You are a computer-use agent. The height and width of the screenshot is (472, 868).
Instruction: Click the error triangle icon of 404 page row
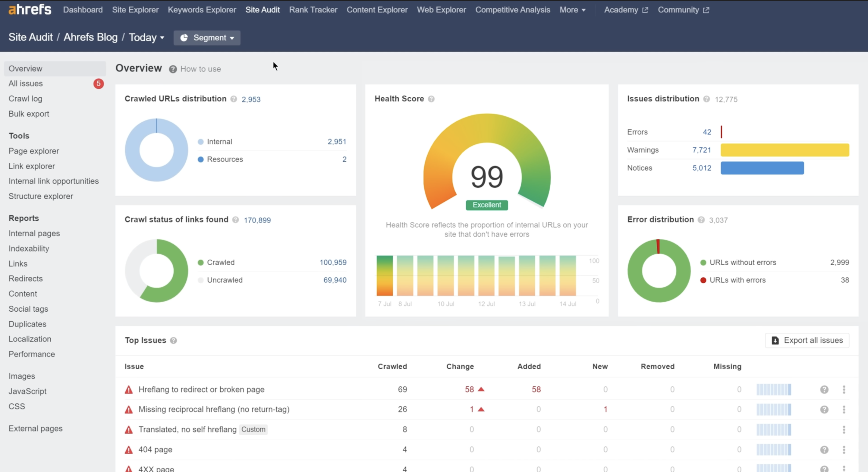[x=129, y=450]
